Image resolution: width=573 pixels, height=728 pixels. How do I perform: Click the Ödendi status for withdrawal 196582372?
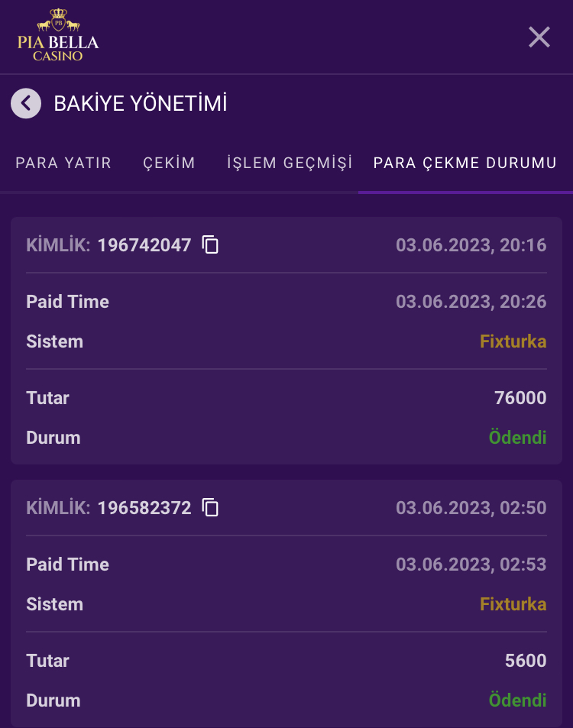click(517, 700)
